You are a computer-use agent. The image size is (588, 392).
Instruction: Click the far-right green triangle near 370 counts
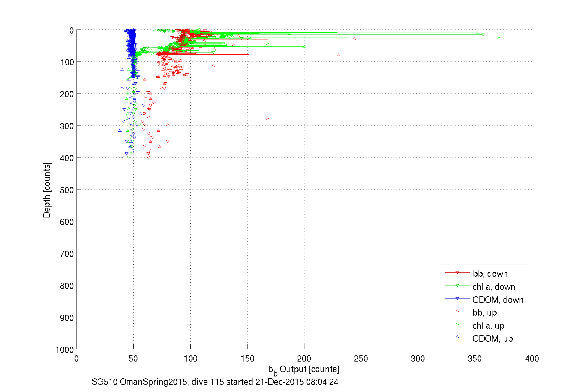pyautogui.click(x=499, y=38)
